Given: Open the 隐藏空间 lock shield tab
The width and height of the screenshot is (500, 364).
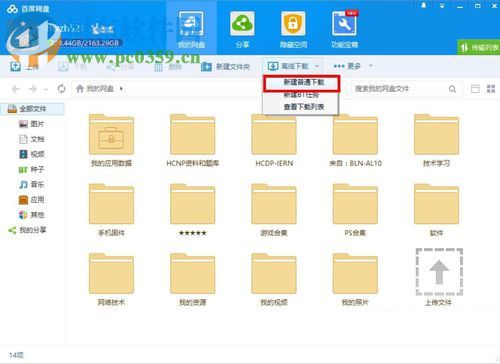Looking at the screenshot, I should tap(293, 29).
